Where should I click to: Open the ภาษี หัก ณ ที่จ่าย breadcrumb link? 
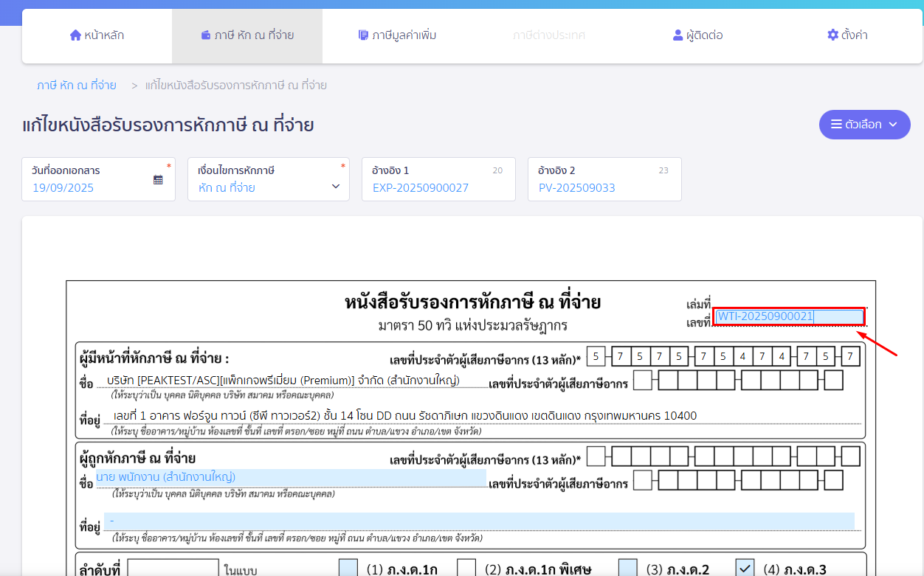click(x=76, y=86)
